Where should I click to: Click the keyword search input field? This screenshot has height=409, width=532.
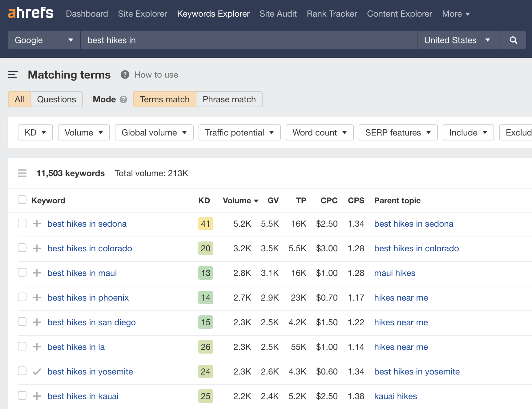tap(246, 40)
